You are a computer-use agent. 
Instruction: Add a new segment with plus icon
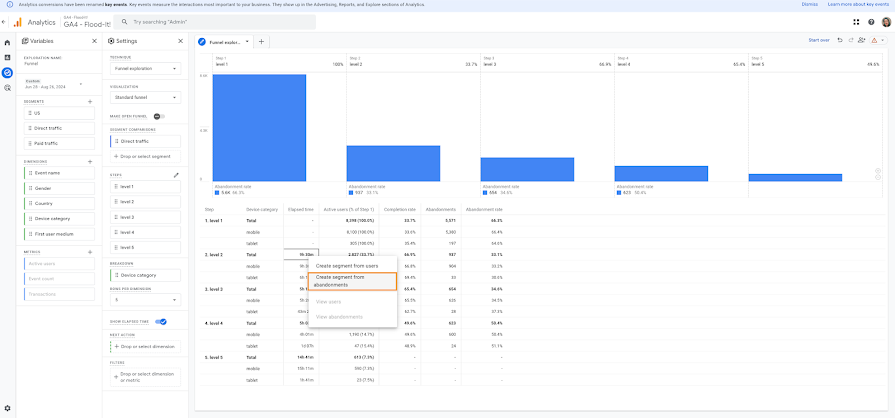pyautogui.click(x=90, y=101)
